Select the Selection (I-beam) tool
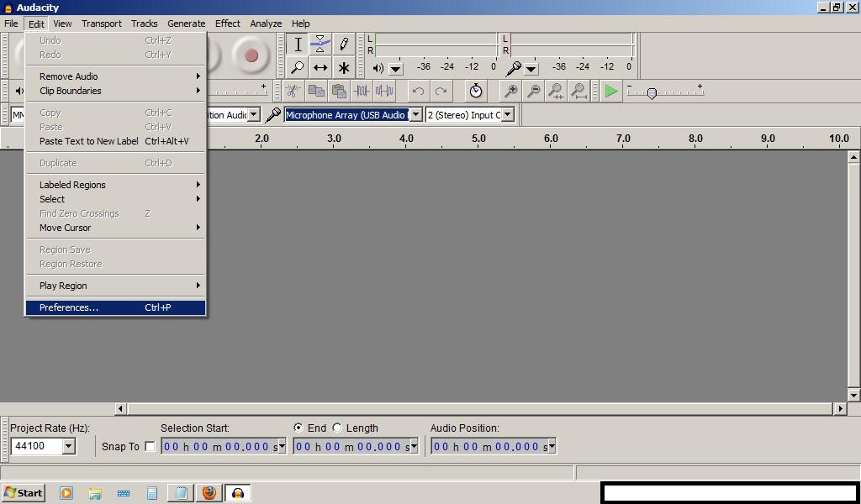 pyautogui.click(x=298, y=45)
